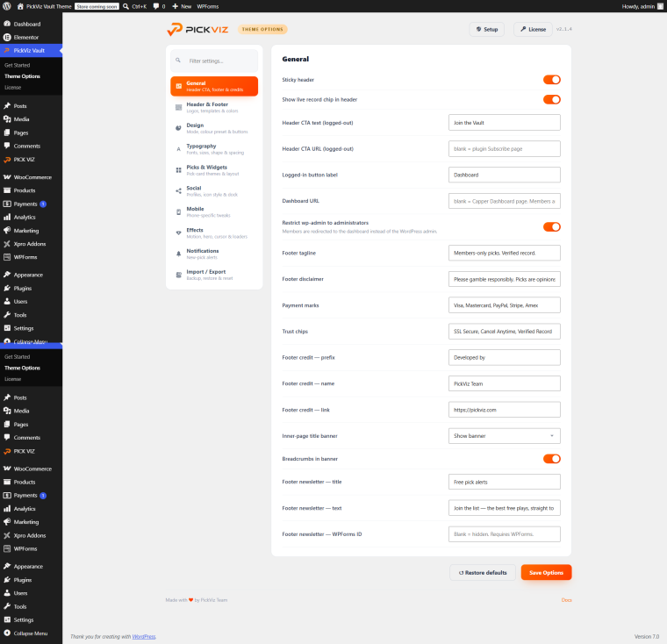Follow the WordPress link in footer

click(144, 636)
